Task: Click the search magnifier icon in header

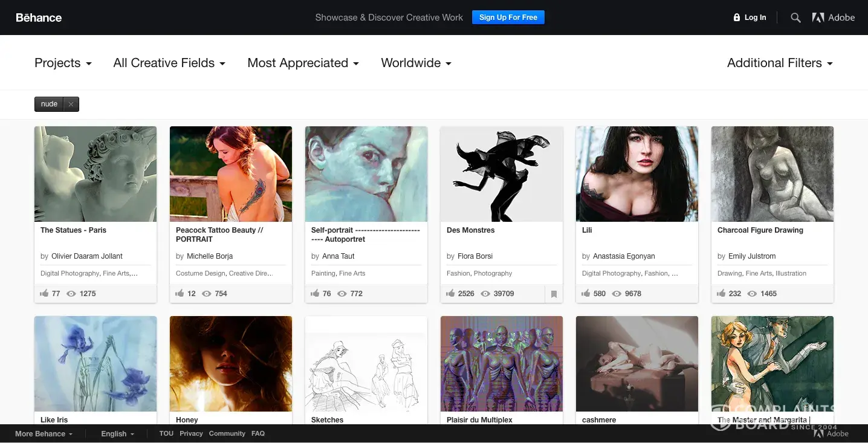Action: (x=795, y=18)
